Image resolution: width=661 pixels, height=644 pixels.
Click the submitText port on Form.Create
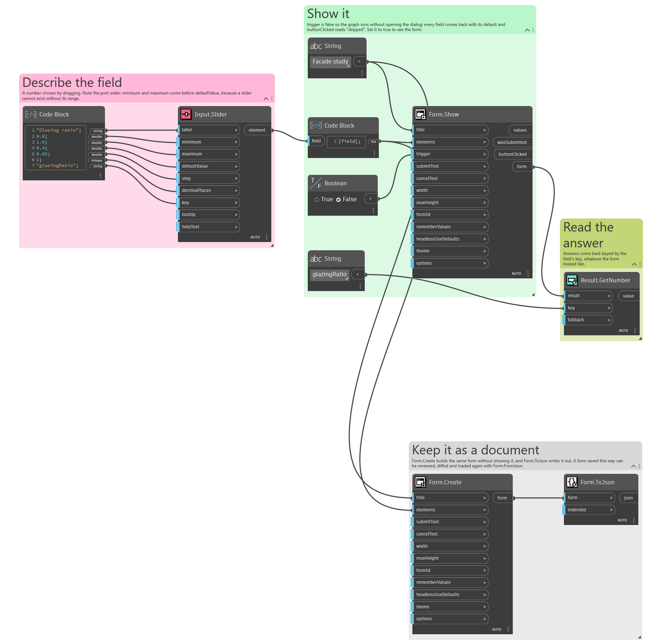pos(450,522)
